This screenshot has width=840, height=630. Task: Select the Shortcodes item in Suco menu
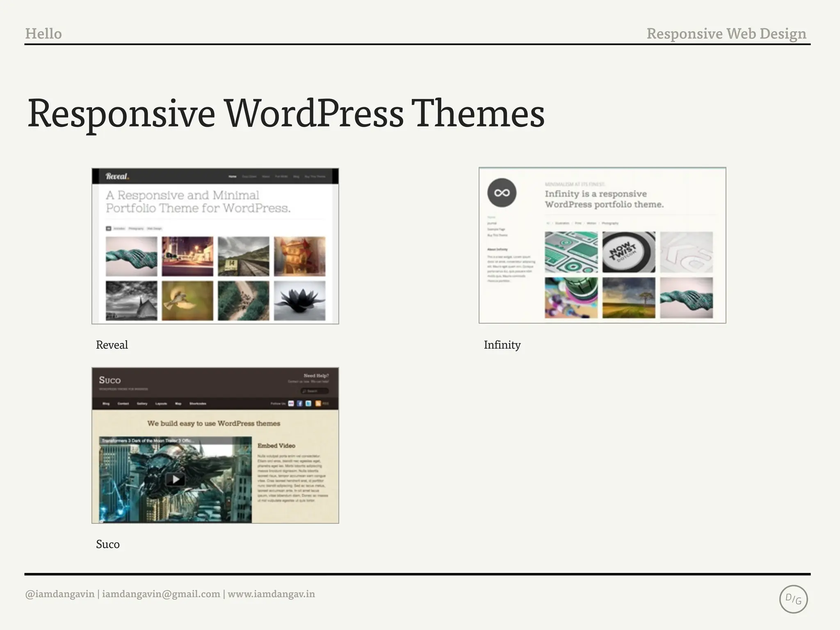click(198, 404)
